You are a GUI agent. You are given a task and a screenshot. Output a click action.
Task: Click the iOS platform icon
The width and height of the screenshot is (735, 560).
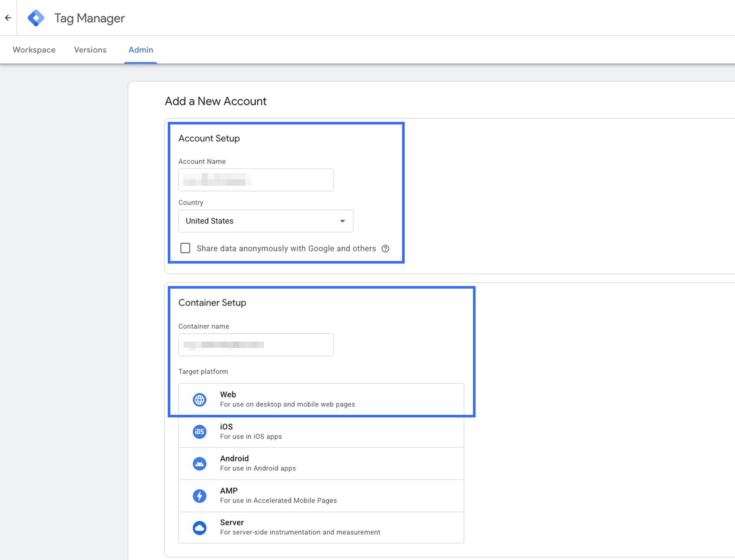(x=199, y=432)
